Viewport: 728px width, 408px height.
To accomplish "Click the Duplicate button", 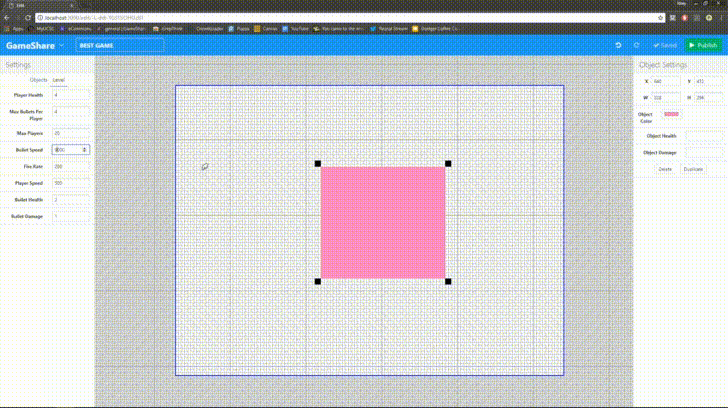I will [693, 169].
